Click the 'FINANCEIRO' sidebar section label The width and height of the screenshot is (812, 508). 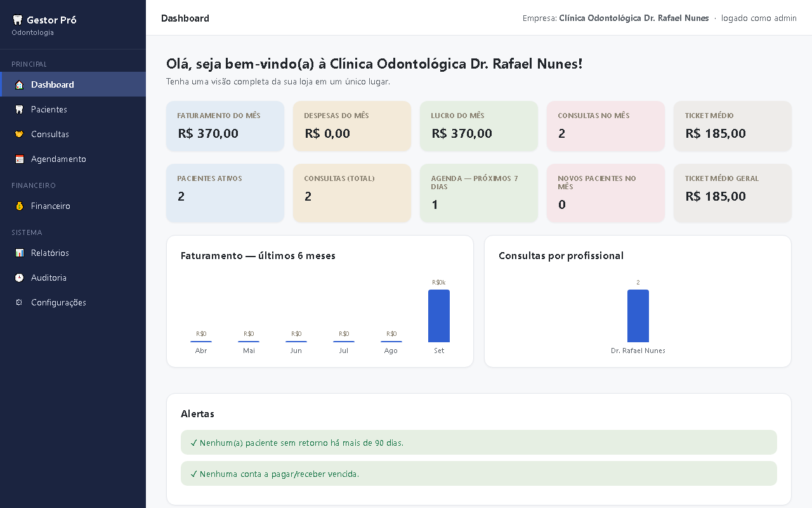34,185
